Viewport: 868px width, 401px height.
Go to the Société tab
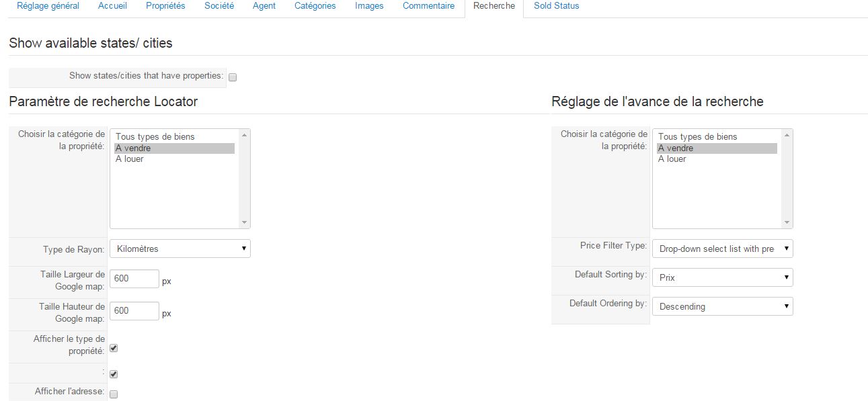click(x=219, y=6)
